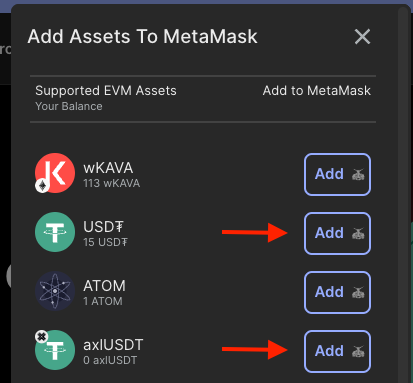Click the Supported EVM Assets column header

coord(106,91)
